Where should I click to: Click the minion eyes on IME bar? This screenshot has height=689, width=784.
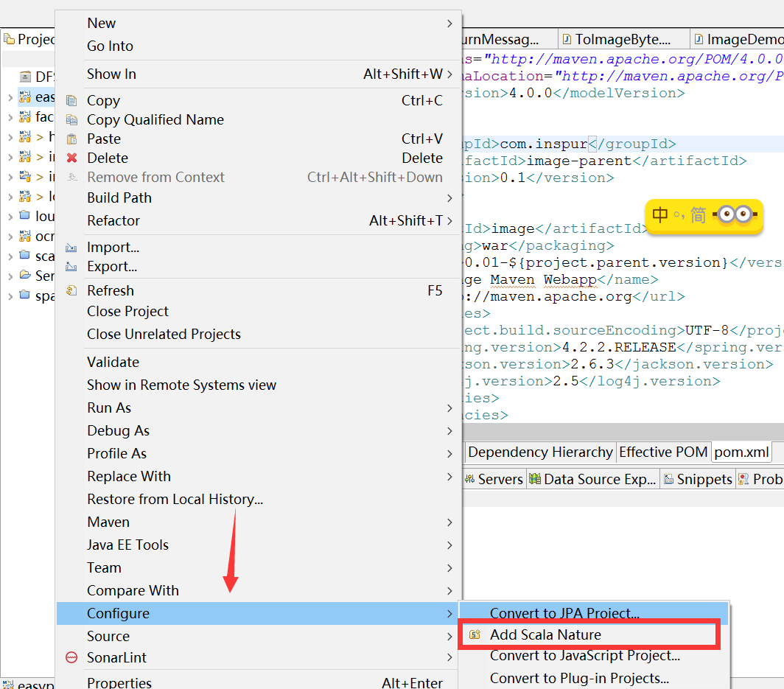pos(735,214)
